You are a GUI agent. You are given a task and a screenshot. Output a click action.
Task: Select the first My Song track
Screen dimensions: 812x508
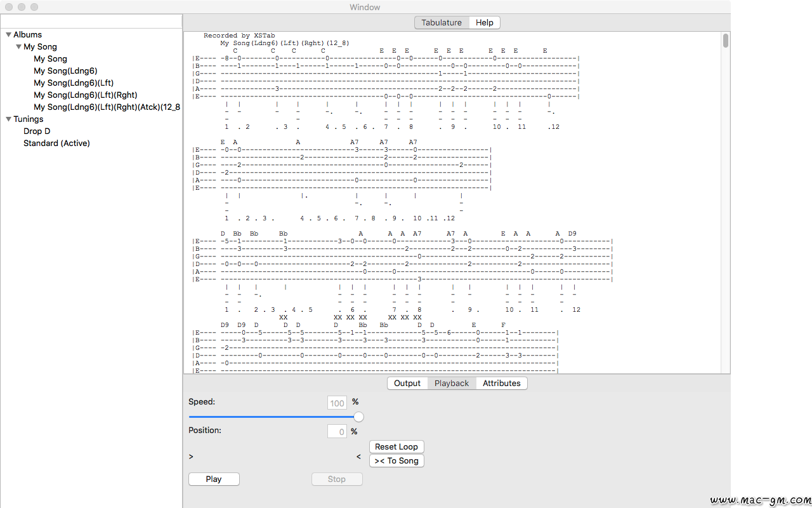(50, 59)
